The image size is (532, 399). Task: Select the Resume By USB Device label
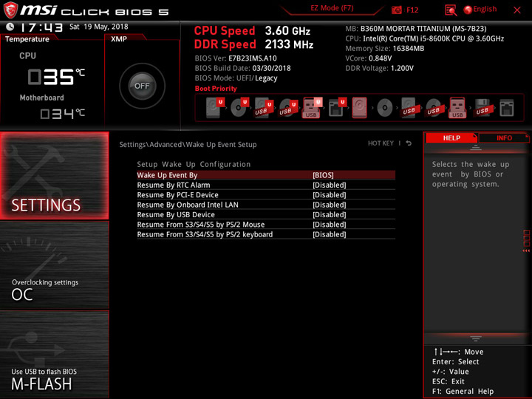tap(176, 214)
